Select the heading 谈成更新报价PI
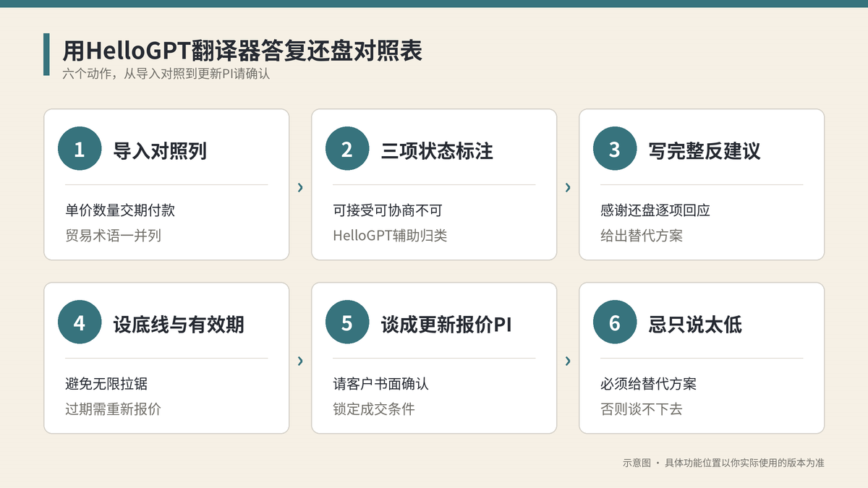This screenshot has width=868, height=488. point(446,324)
